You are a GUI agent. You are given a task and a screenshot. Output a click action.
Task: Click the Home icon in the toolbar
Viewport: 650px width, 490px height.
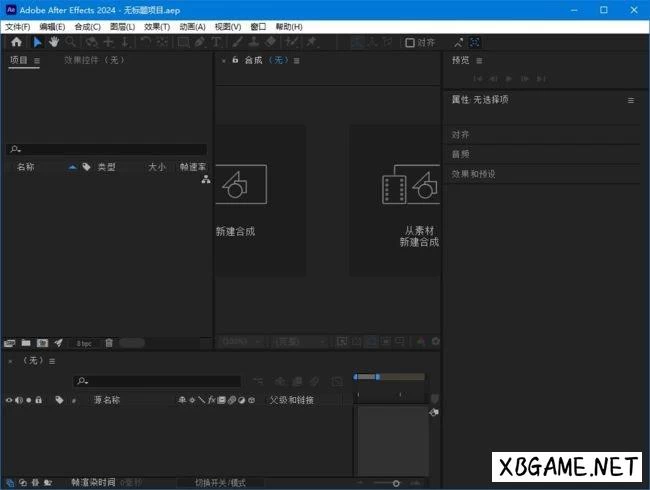tap(16, 43)
